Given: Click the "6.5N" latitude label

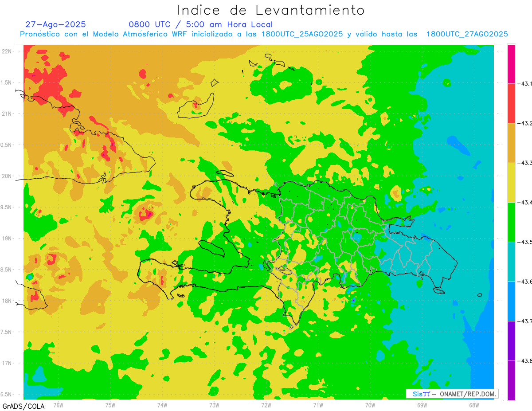Looking at the screenshot, I should (6, 394).
